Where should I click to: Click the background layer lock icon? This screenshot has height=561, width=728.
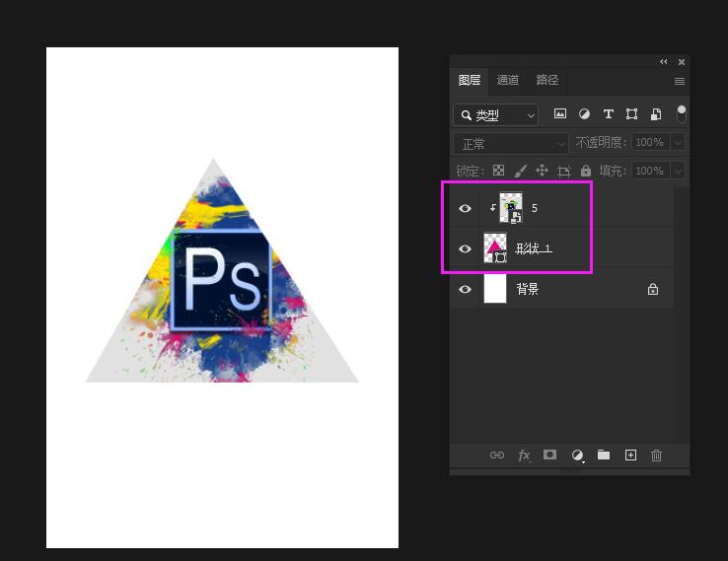point(653,289)
